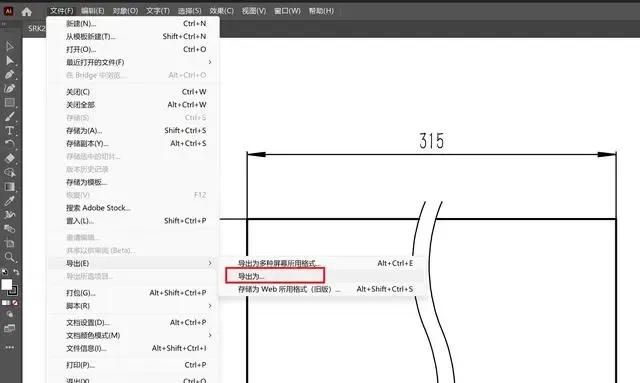Click the Home icon
The height and width of the screenshot is (383, 640).
tap(27, 11)
